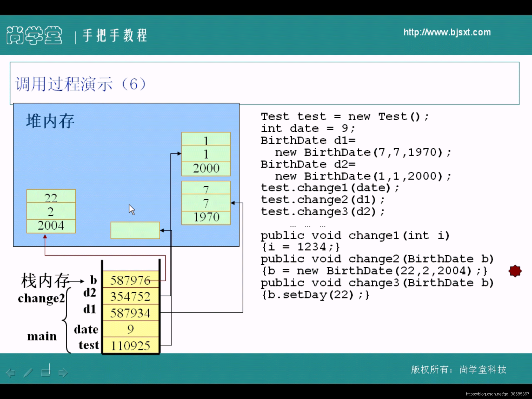Click the stack cell containing 354752
The image size is (532, 399).
point(130,296)
